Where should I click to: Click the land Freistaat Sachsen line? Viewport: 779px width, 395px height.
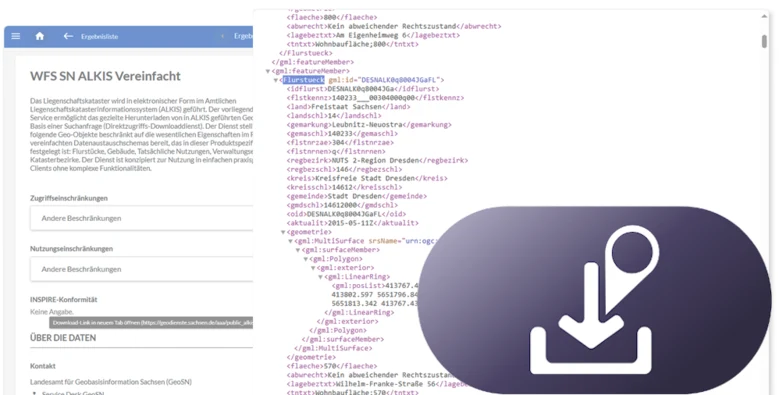348,107
